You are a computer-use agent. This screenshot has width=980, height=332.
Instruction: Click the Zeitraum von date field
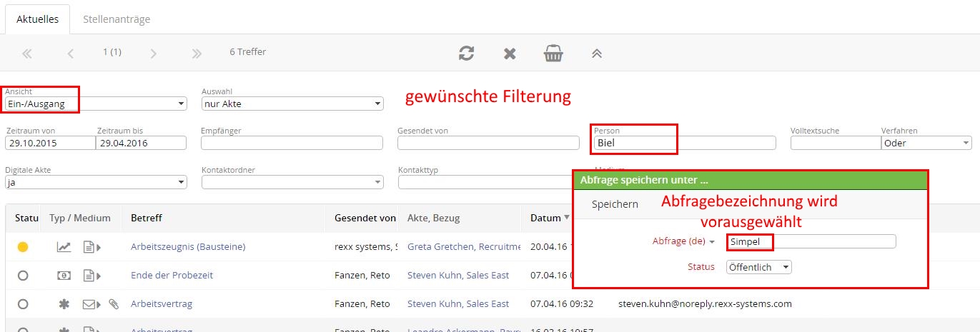tap(50, 143)
